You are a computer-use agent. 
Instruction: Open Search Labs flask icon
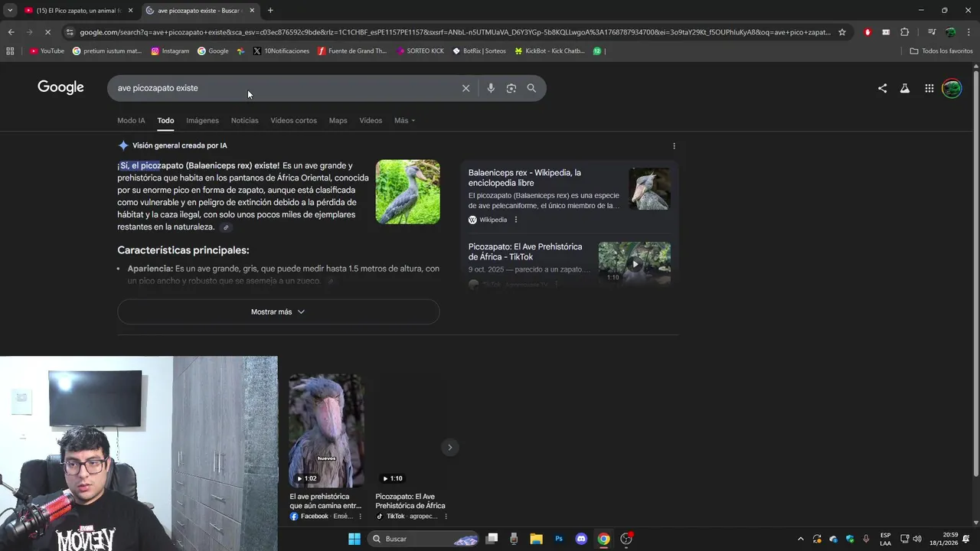coord(905,88)
